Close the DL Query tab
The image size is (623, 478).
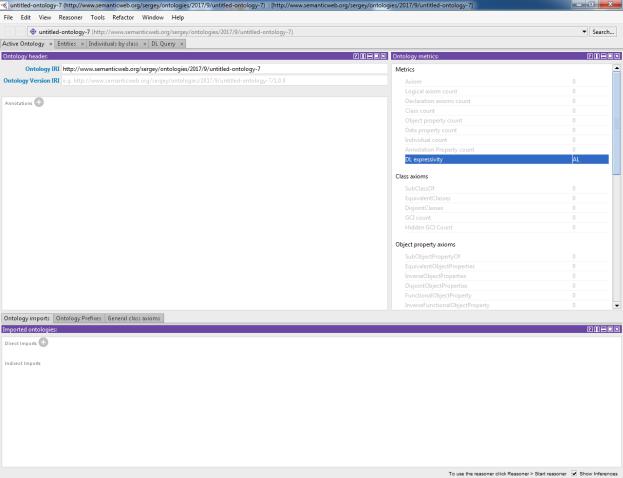182,44
